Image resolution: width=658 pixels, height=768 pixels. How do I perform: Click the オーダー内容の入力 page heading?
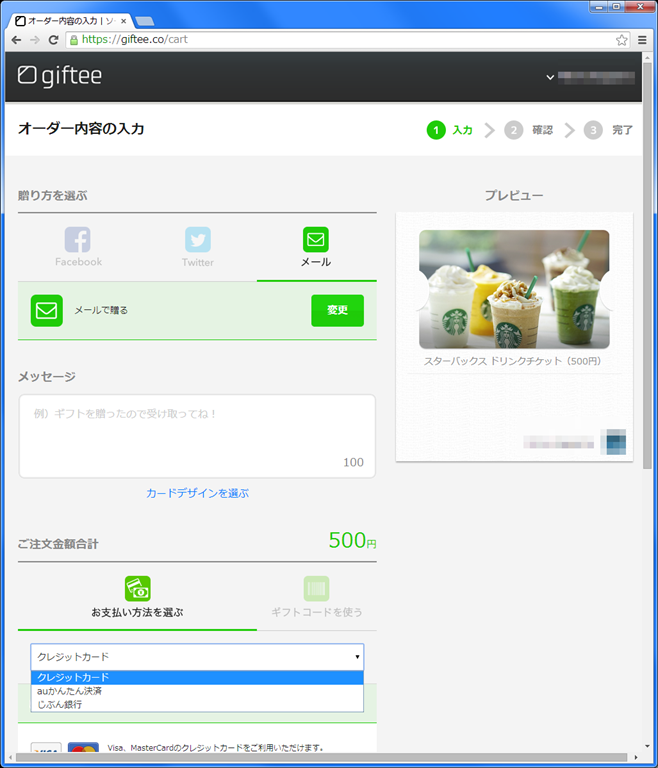tap(81, 129)
